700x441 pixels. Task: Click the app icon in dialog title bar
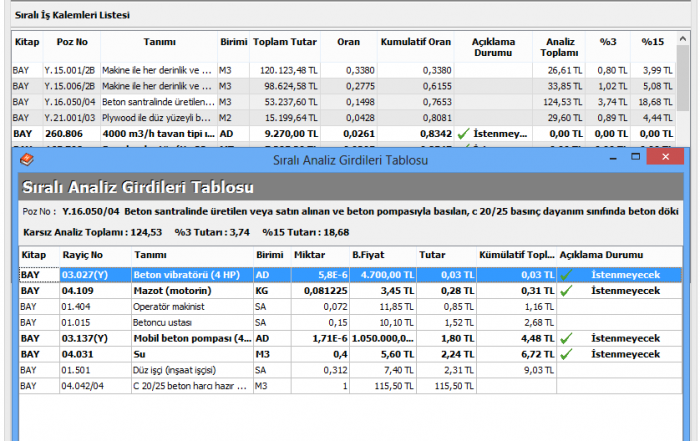coord(27,158)
